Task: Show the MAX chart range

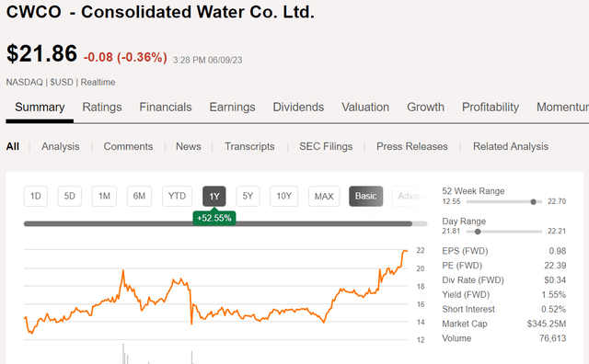Action: (324, 197)
